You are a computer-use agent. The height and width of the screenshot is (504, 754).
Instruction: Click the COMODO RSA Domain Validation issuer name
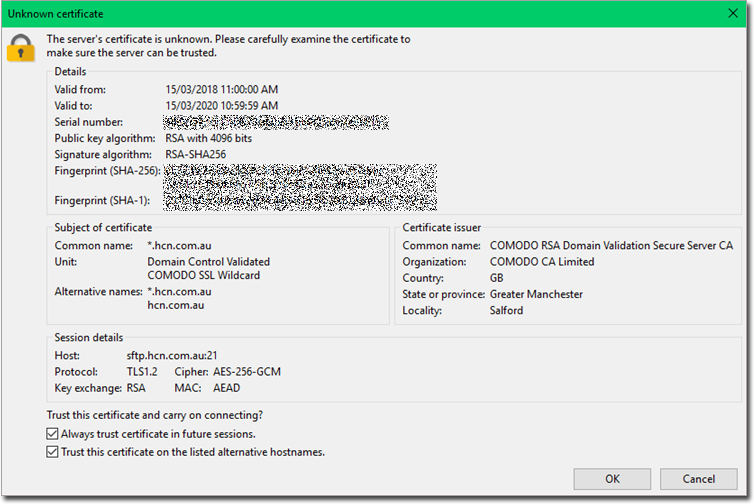(611, 245)
